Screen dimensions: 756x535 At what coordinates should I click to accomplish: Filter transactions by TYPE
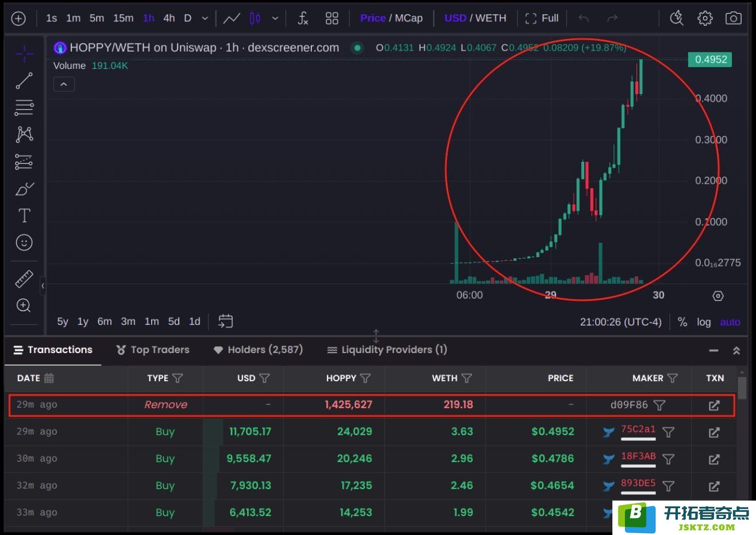[178, 378]
